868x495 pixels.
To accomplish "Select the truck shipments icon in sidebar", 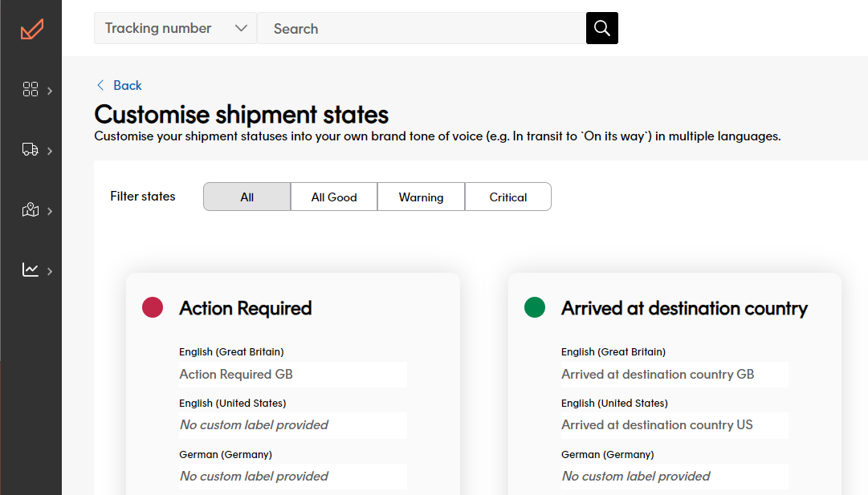I will (x=31, y=150).
